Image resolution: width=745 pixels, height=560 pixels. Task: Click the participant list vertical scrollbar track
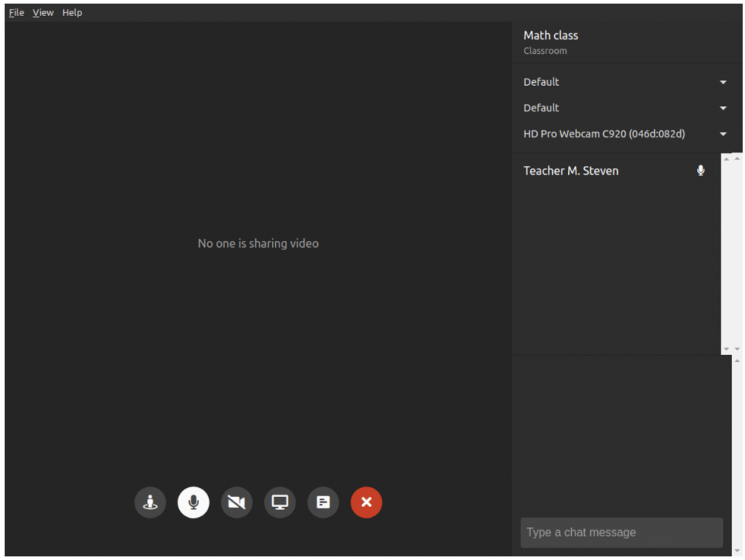pyautogui.click(x=726, y=255)
